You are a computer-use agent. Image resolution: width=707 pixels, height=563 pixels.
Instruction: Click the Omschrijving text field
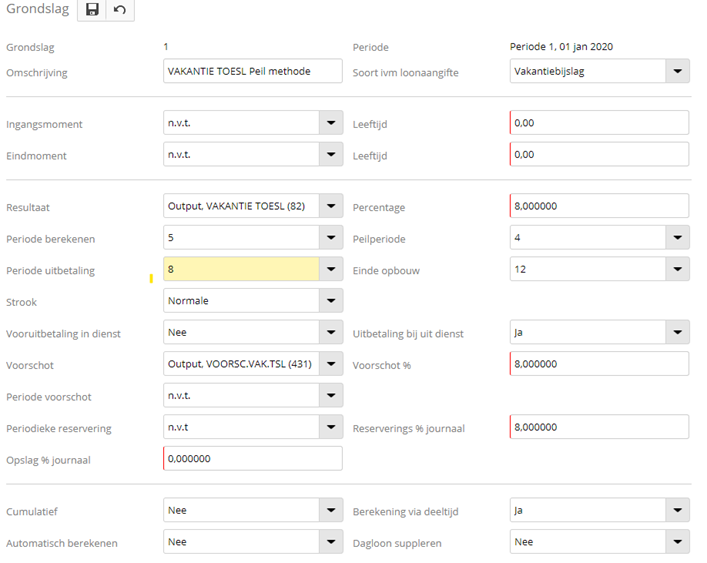tap(252, 71)
